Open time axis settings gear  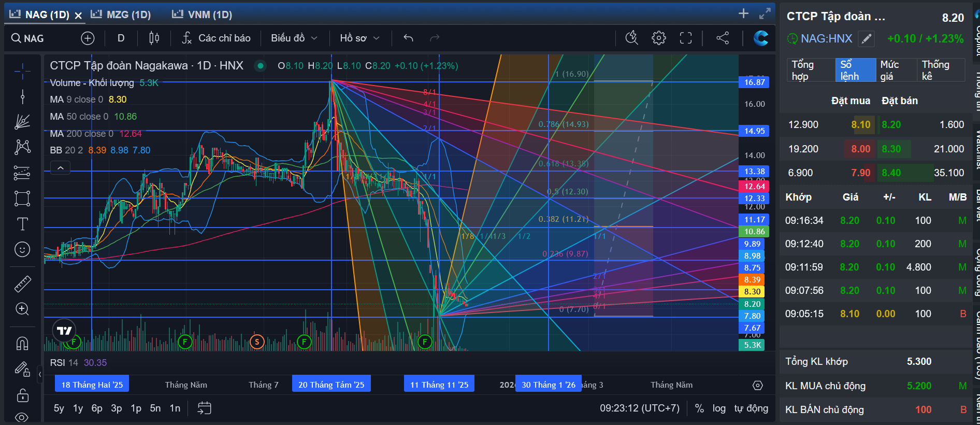click(757, 385)
